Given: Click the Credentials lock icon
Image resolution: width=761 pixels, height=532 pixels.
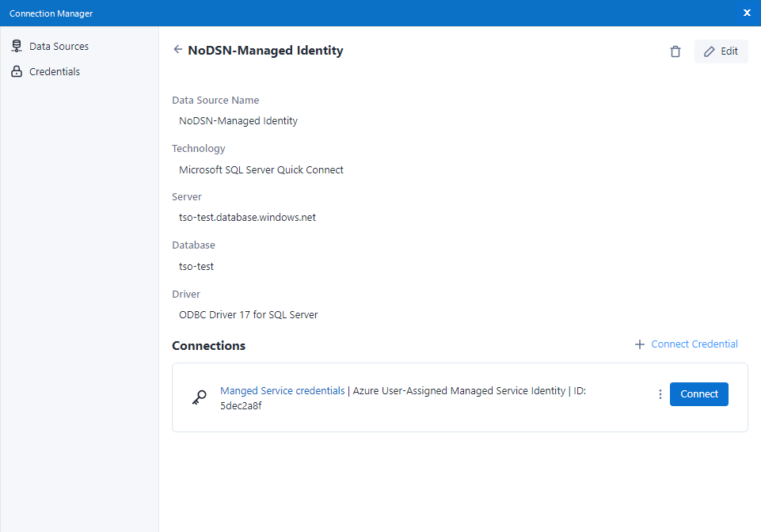Looking at the screenshot, I should click(17, 72).
